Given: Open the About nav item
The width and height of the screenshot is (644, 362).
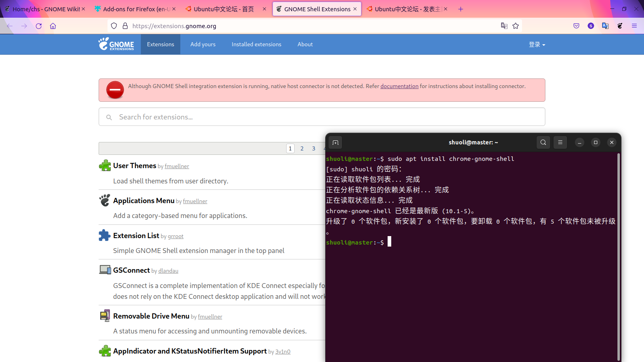Looking at the screenshot, I should [x=305, y=44].
